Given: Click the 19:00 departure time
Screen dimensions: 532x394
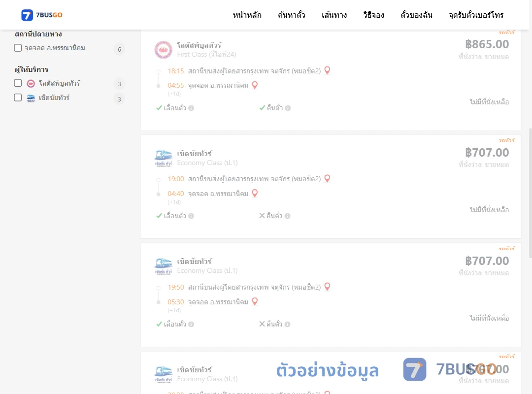Looking at the screenshot, I should [176, 179].
